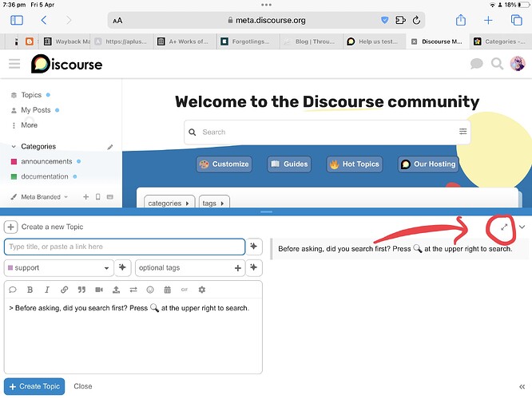Go back to the previous page
The width and height of the screenshot is (532, 399).
point(44,20)
